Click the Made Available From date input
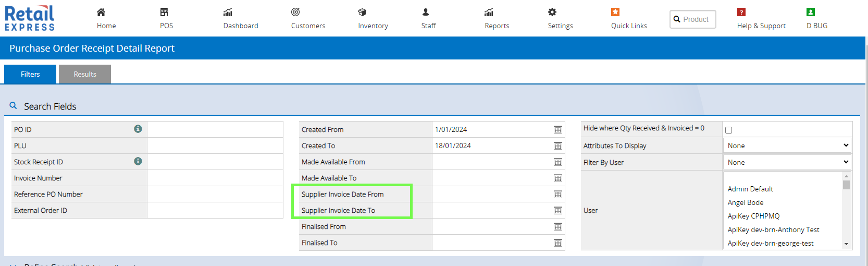The image size is (868, 266). coord(492,162)
